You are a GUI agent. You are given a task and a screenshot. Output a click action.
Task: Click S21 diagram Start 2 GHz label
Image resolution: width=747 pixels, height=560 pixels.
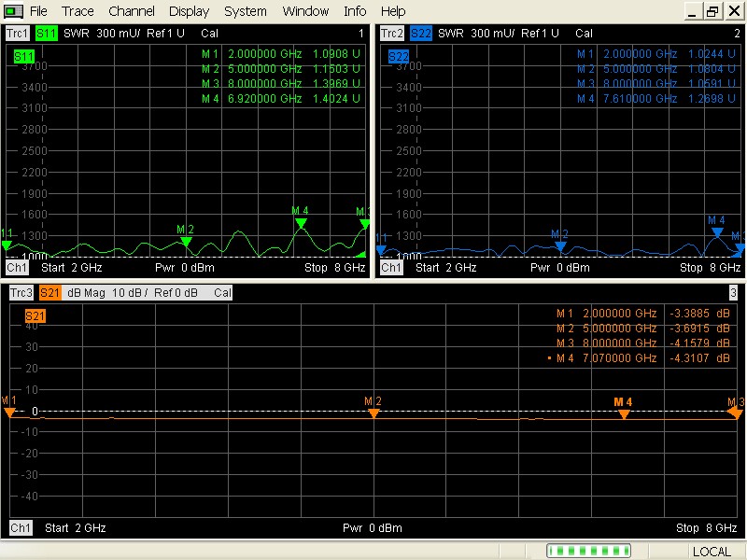pos(76,527)
